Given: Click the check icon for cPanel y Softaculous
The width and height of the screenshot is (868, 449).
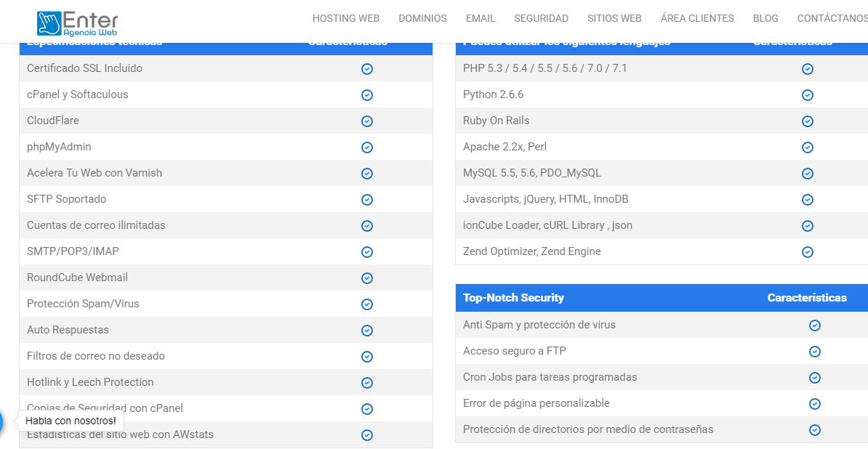Looking at the screenshot, I should click(366, 95).
